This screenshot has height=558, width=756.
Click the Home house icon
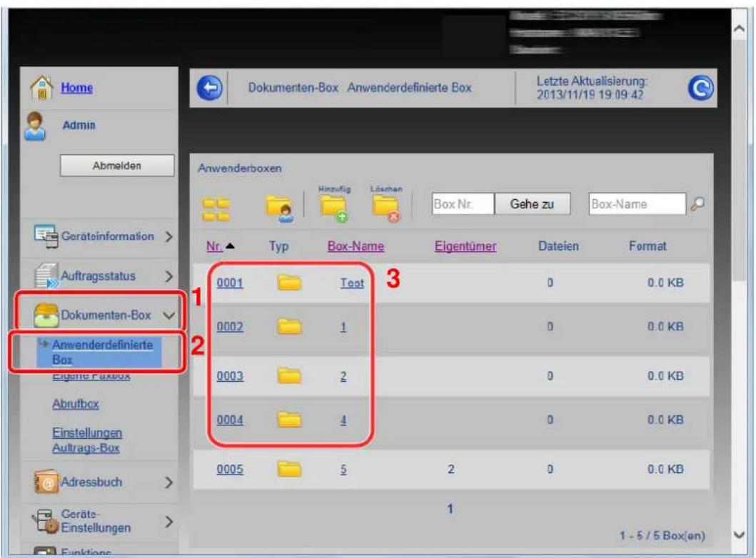click(x=41, y=87)
